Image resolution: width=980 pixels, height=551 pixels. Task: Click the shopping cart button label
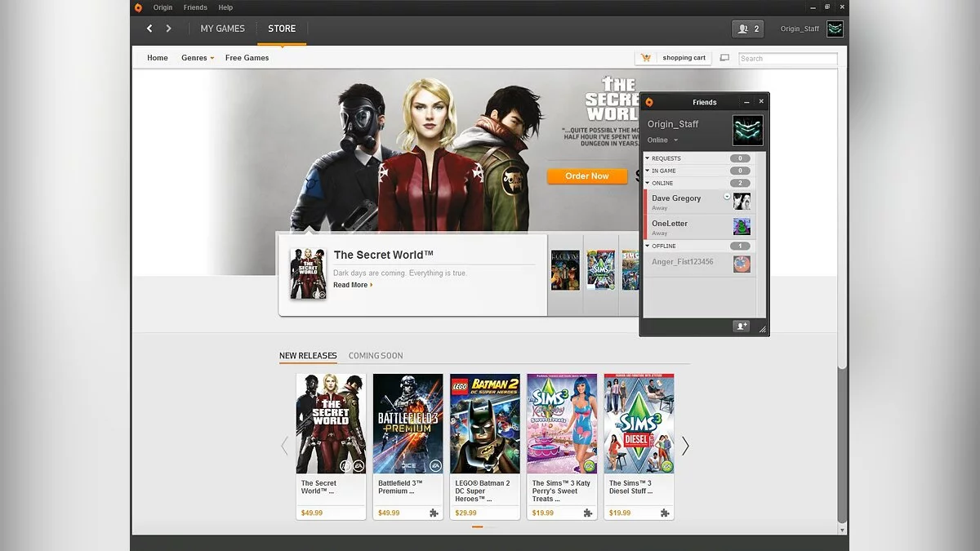[684, 58]
